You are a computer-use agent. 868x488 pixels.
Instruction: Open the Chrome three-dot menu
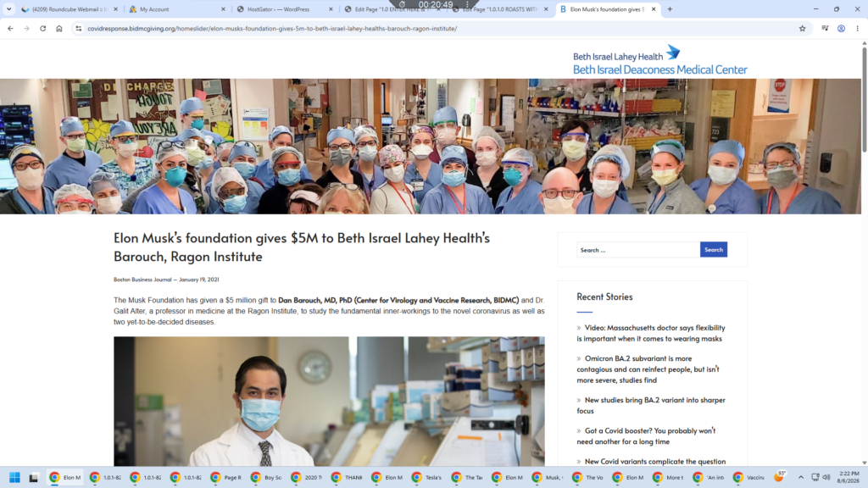(x=858, y=28)
